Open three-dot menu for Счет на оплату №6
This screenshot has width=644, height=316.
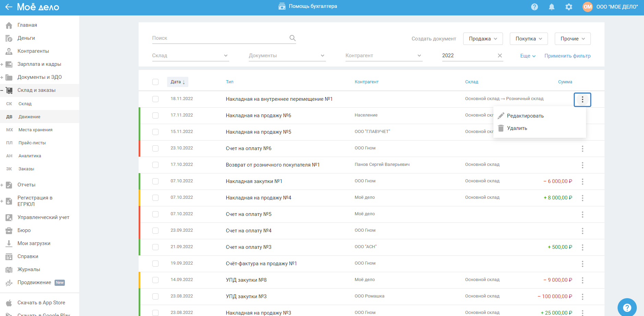582,149
